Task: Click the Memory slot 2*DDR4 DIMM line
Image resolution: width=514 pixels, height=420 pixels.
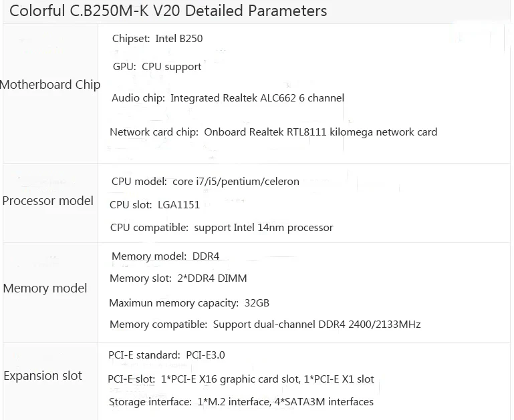Action: [178, 278]
